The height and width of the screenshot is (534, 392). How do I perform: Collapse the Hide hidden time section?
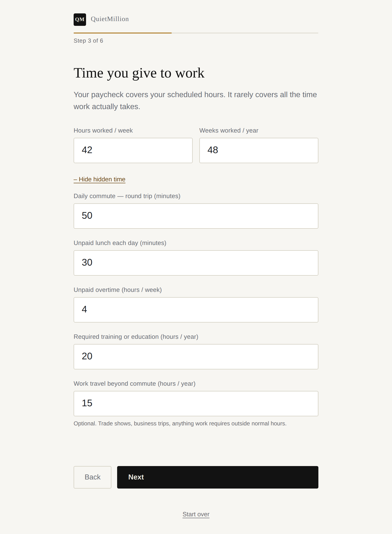[x=99, y=179]
